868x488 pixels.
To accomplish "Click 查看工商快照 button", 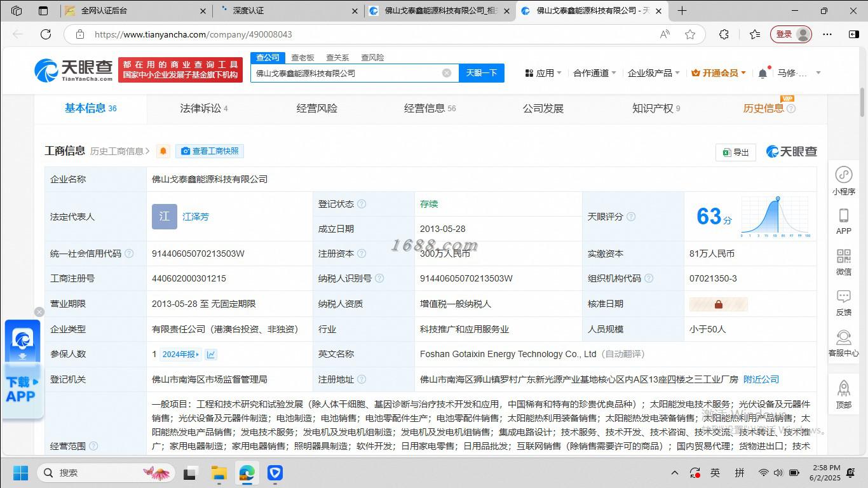I will point(210,151).
